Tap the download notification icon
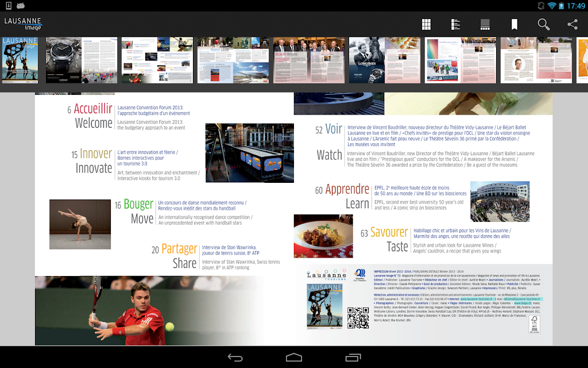Image resolution: width=588 pixels, height=368 pixels. [x=9, y=5]
